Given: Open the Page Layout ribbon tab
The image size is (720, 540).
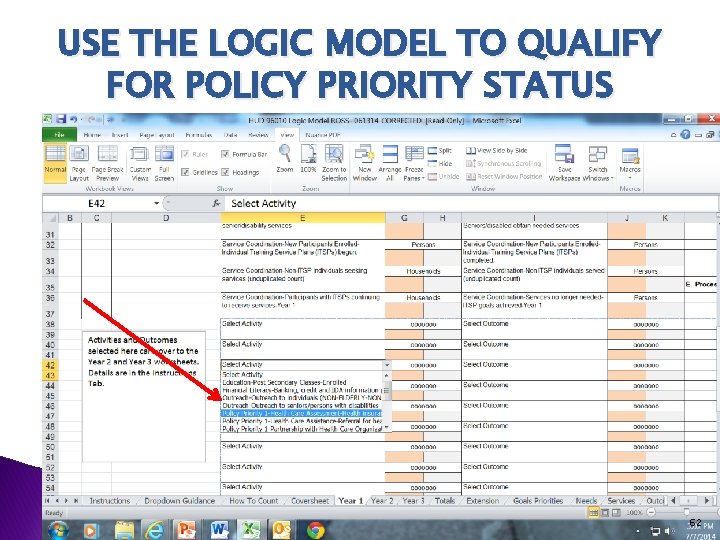Looking at the screenshot, I should coord(157,135).
